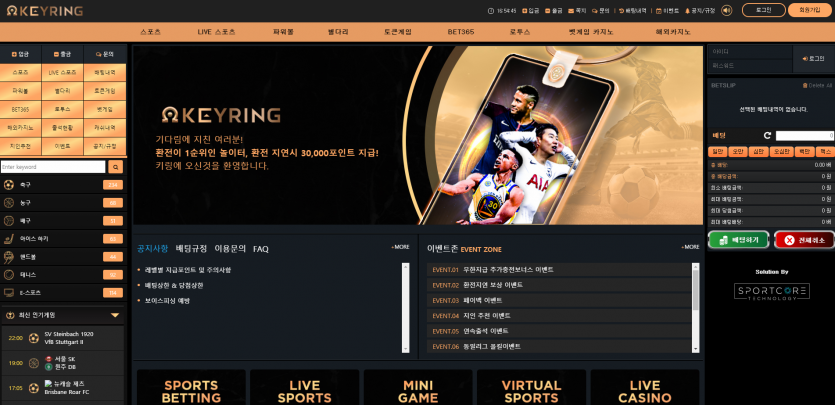This screenshot has height=405, width=835.
Task: Open 파워볼 in the top navigation bar
Action: point(283,32)
